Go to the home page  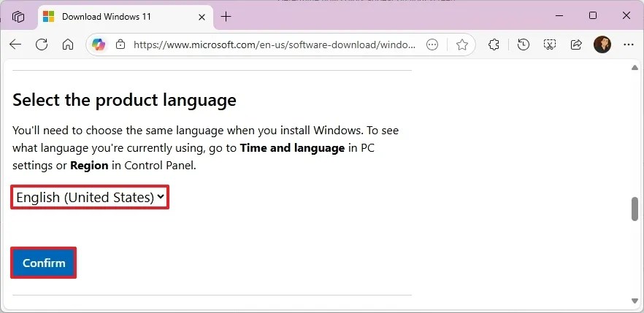(68, 45)
